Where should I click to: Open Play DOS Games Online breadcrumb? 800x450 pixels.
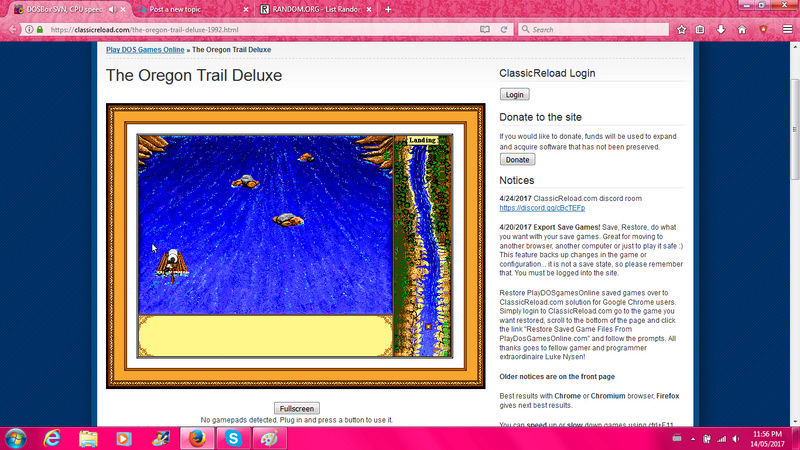point(145,49)
